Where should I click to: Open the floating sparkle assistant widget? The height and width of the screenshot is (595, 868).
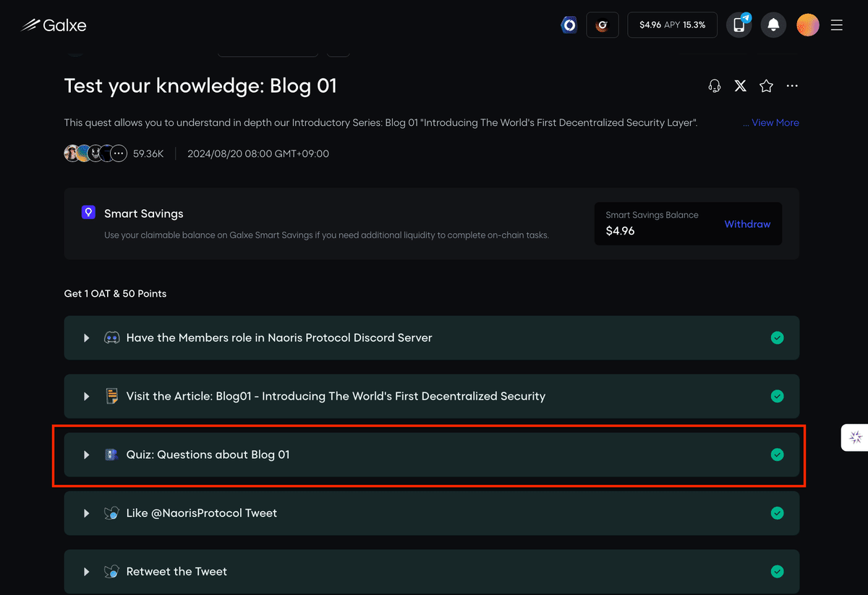point(856,437)
